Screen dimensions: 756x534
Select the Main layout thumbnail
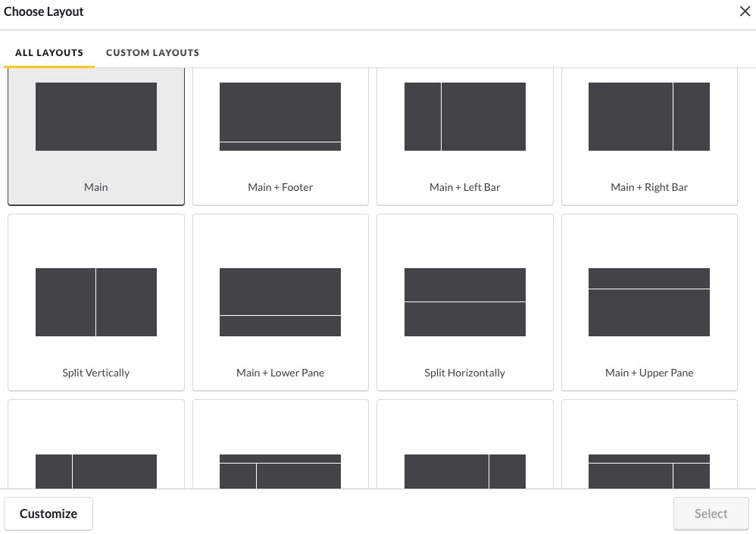point(96,136)
